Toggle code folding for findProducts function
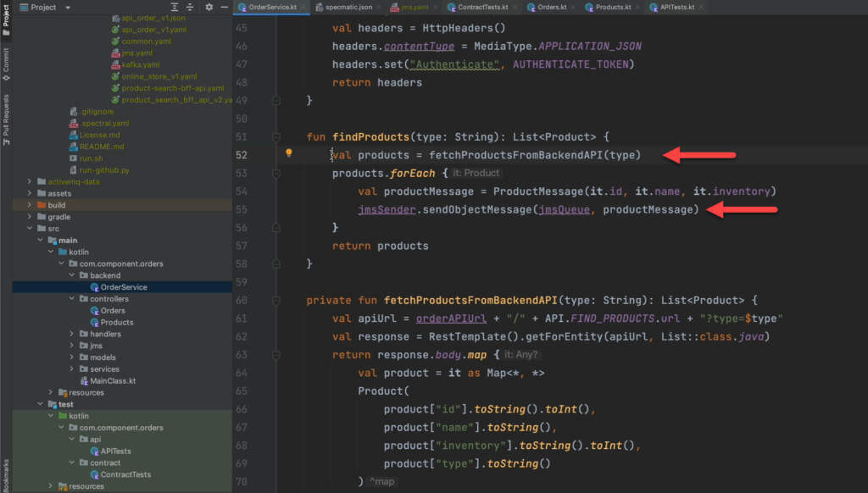 (276, 136)
